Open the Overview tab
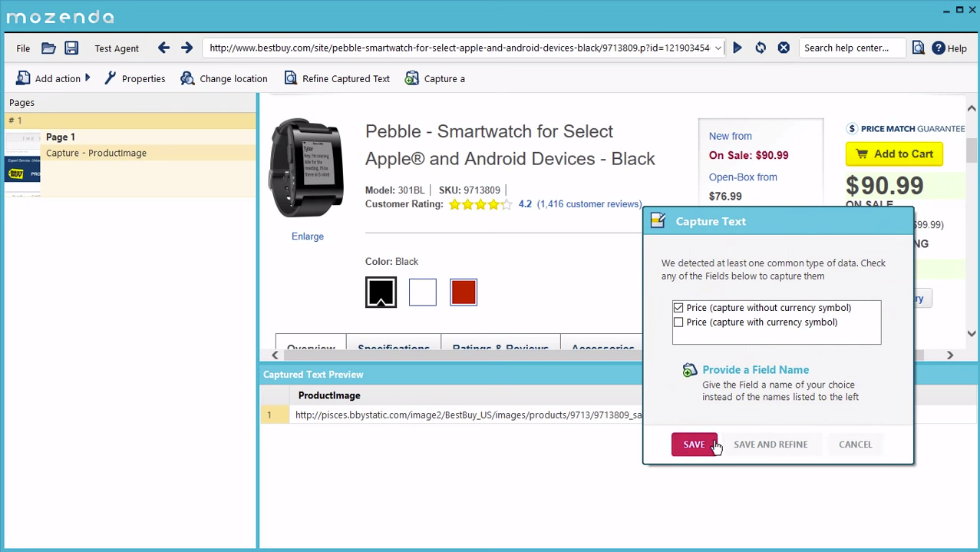The width and height of the screenshot is (980, 552). tap(311, 344)
